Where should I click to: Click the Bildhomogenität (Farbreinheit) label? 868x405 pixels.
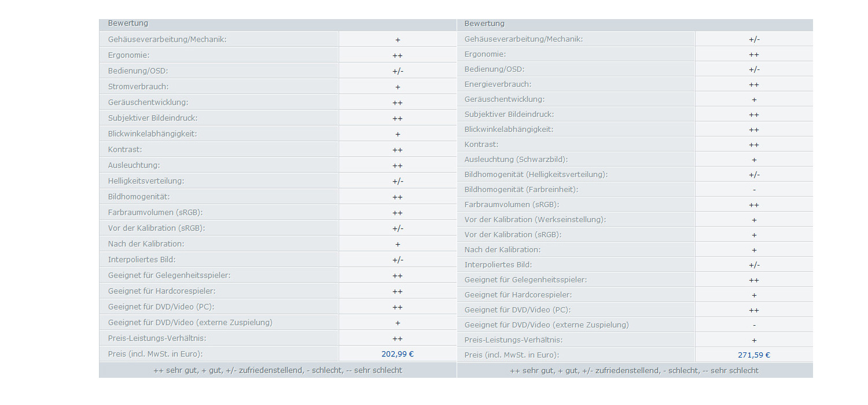521,190
